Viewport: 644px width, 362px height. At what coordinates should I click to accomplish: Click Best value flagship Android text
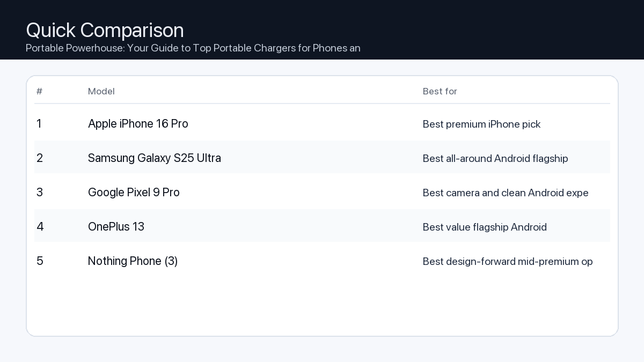pyautogui.click(x=484, y=227)
